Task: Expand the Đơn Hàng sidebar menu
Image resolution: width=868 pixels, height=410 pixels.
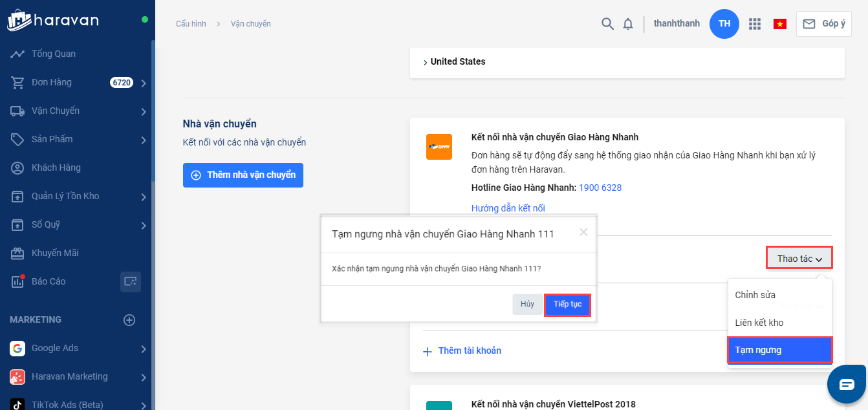Action: tap(144, 83)
